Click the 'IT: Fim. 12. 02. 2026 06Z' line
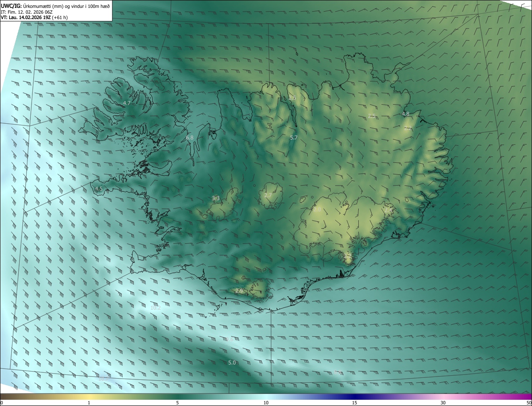Image resolution: width=532 pixels, height=406 pixels. point(27,12)
